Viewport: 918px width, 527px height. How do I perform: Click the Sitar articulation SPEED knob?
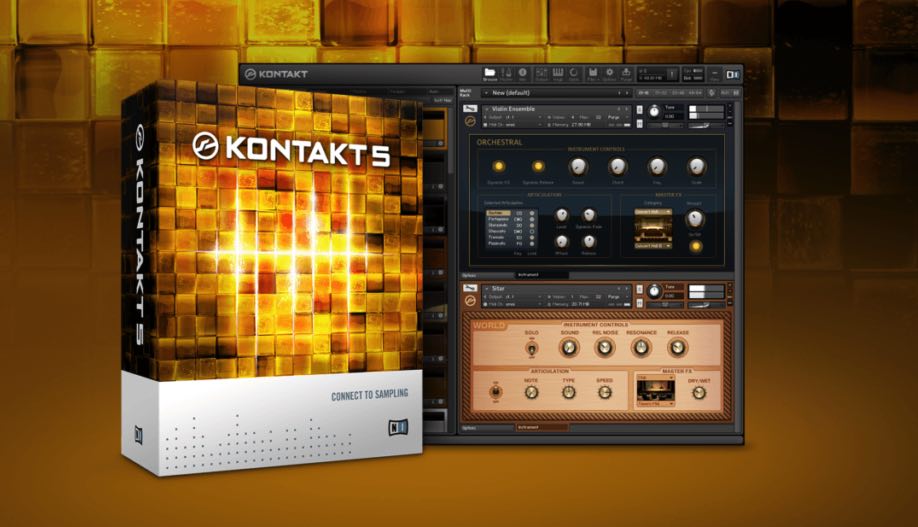pyautogui.click(x=605, y=393)
